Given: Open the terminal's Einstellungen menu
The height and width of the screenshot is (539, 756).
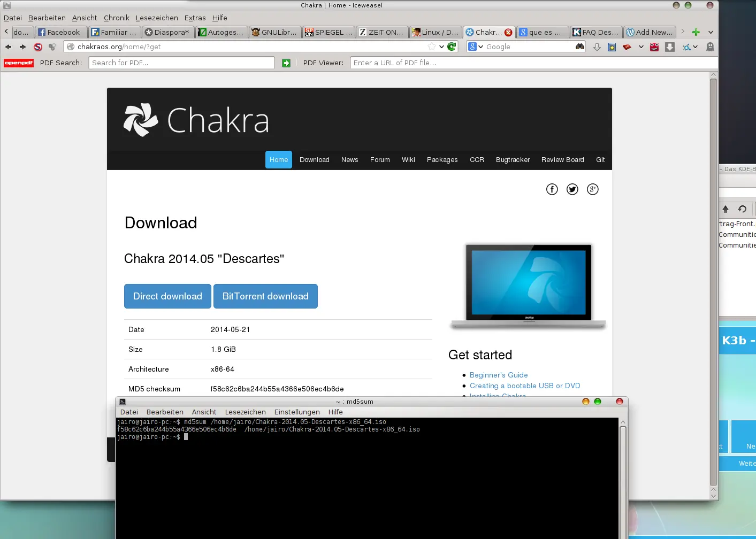Looking at the screenshot, I should point(297,412).
